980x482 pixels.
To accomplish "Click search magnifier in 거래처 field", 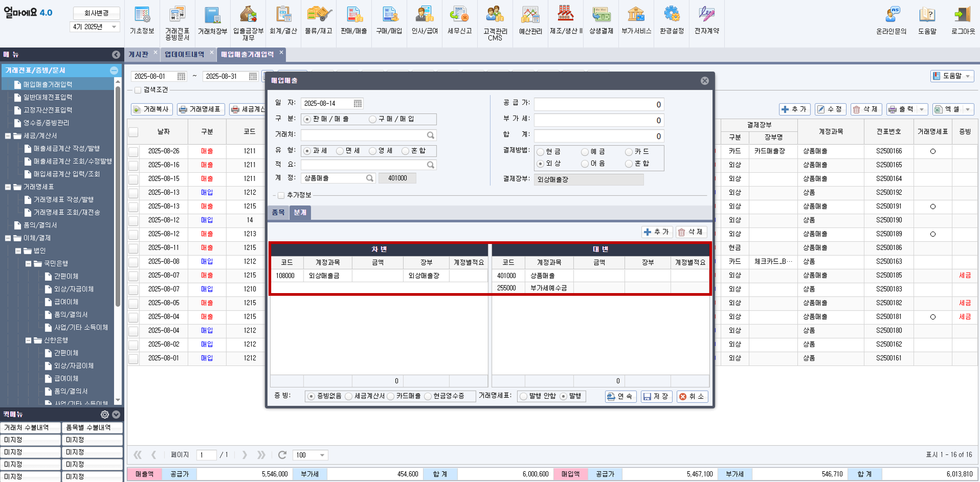I will tap(431, 135).
